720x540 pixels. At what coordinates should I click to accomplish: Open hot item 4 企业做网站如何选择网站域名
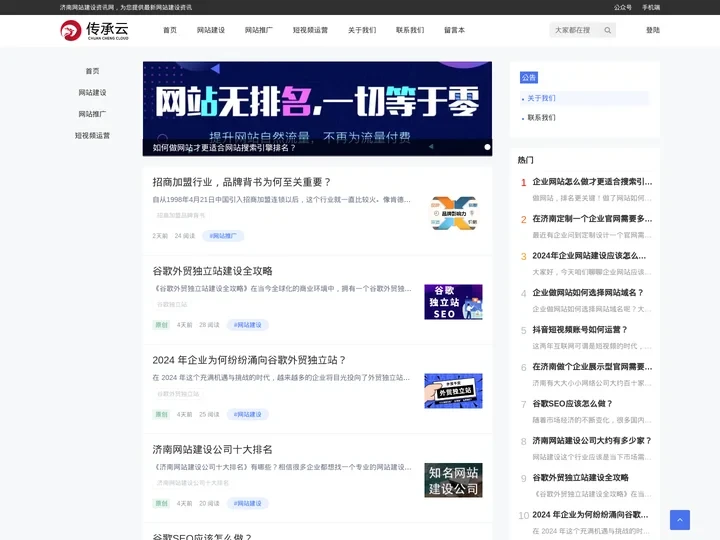coord(588,293)
